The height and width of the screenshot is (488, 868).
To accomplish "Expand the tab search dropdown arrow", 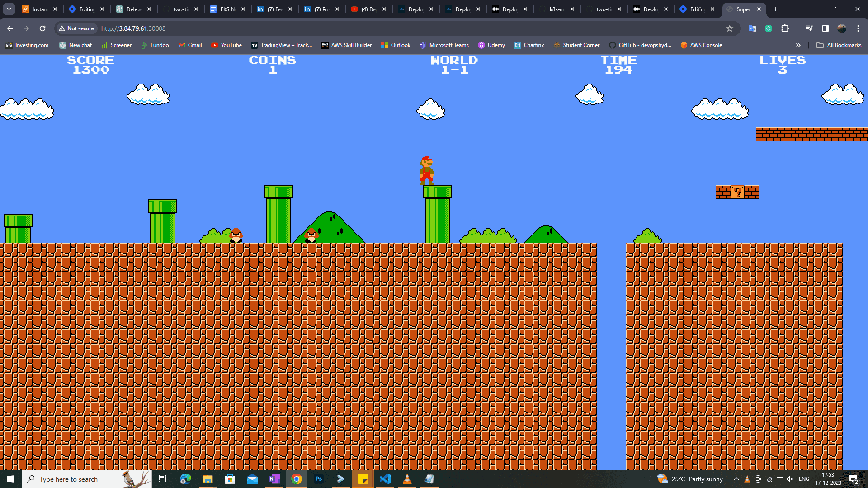I will 9,9.
